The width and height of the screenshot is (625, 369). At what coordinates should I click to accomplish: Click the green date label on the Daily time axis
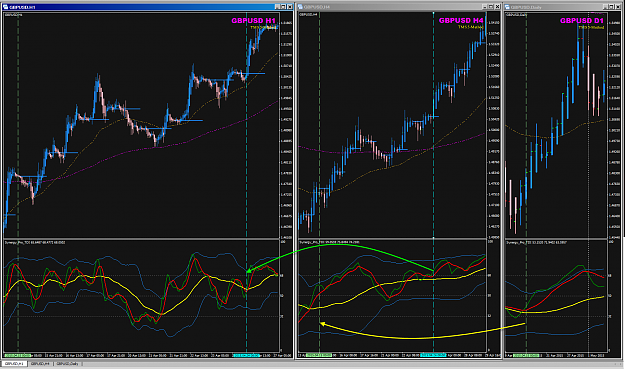526,355
